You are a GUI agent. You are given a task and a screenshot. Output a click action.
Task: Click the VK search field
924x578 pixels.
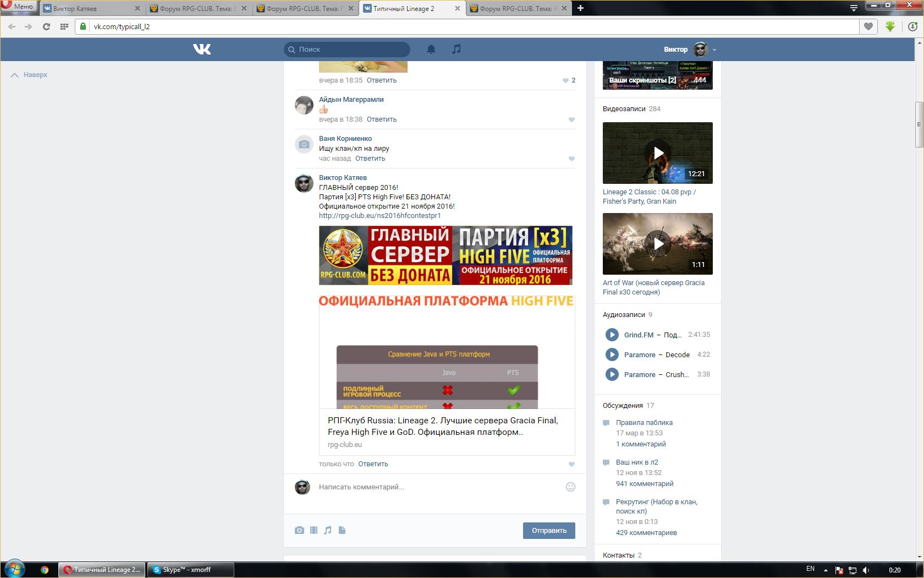(x=347, y=50)
